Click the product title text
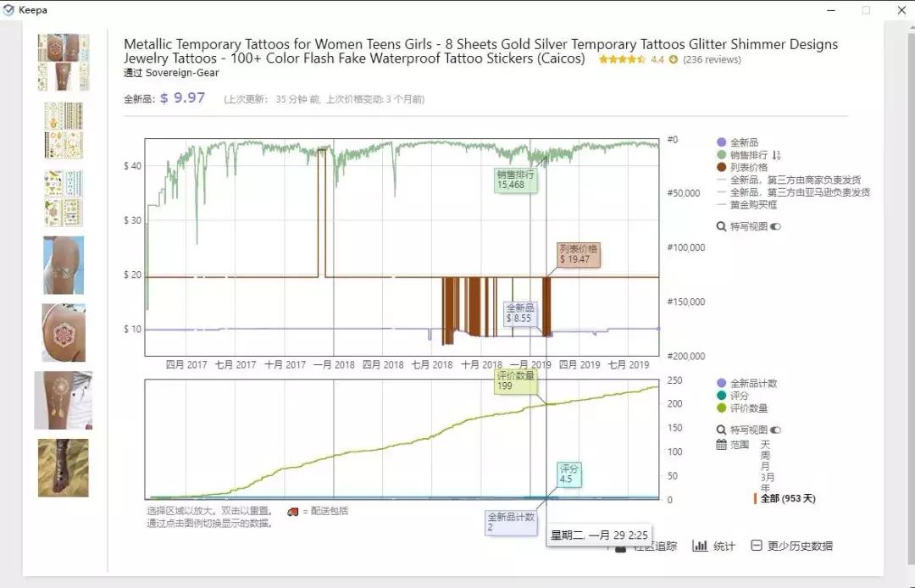 tap(481, 52)
